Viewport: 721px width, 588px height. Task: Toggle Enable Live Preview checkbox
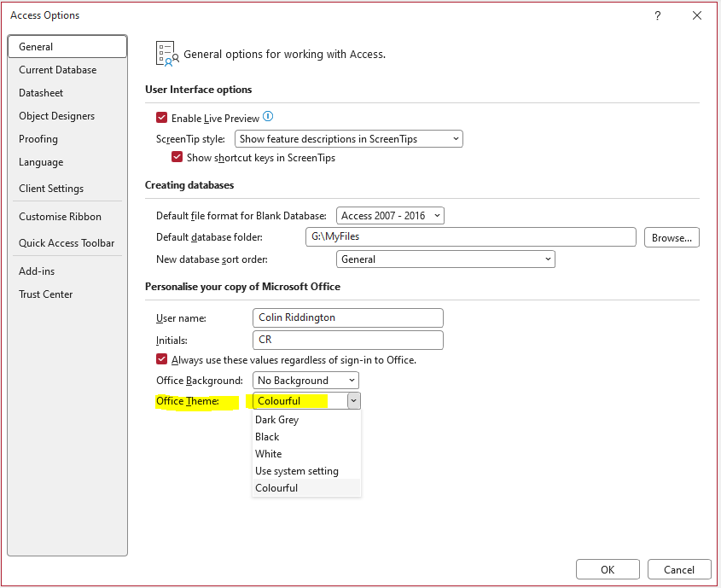[161, 118]
